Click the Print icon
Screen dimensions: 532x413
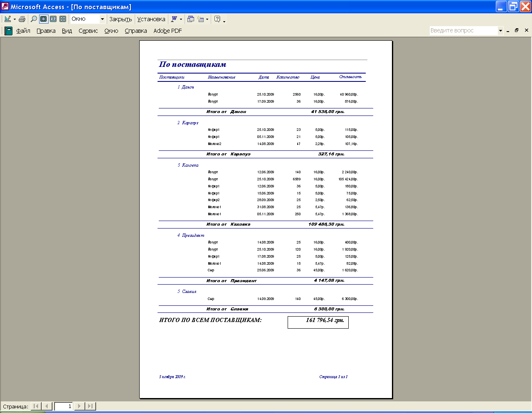(x=22, y=19)
